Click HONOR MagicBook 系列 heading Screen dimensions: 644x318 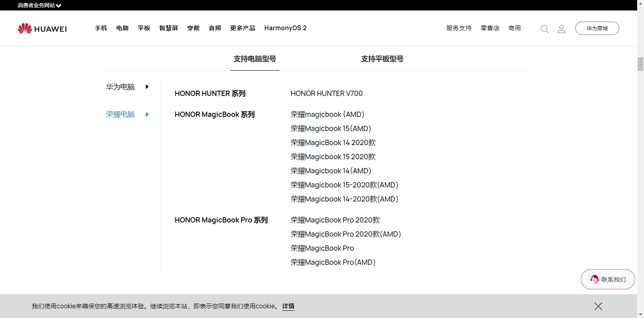(x=215, y=114)
